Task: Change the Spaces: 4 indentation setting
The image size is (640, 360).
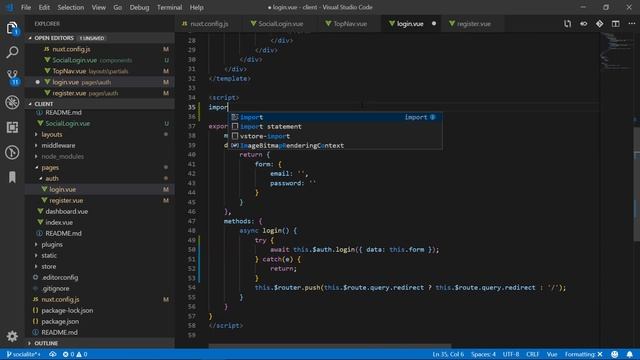Action: 483,354
